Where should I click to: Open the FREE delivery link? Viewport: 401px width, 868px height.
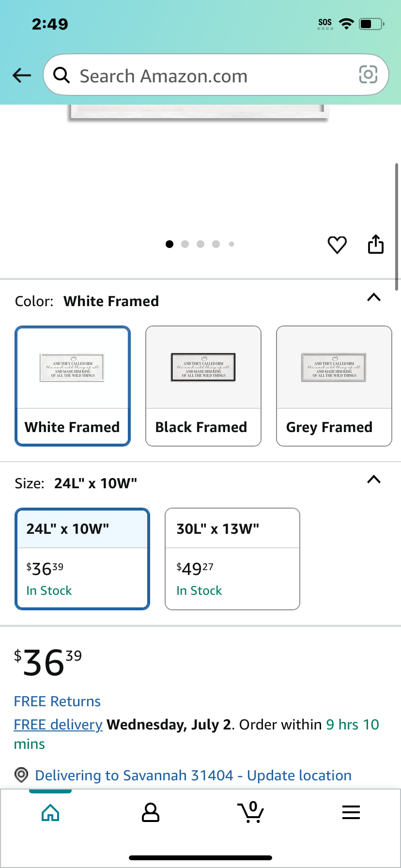click(x=58, y=725)
